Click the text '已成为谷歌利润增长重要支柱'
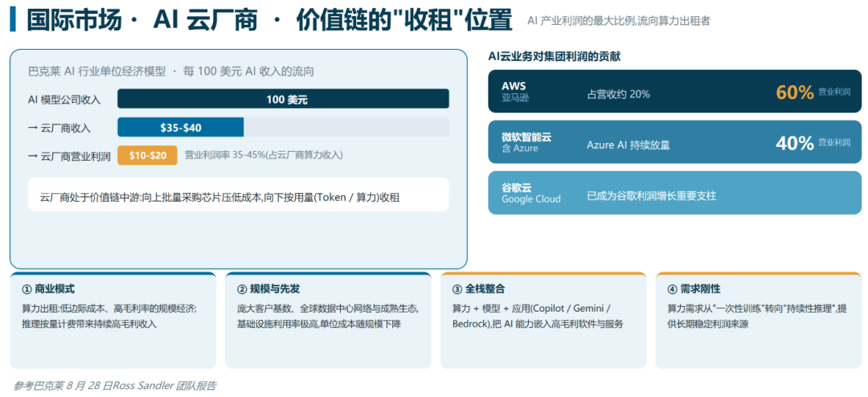 tap(652, 195)
